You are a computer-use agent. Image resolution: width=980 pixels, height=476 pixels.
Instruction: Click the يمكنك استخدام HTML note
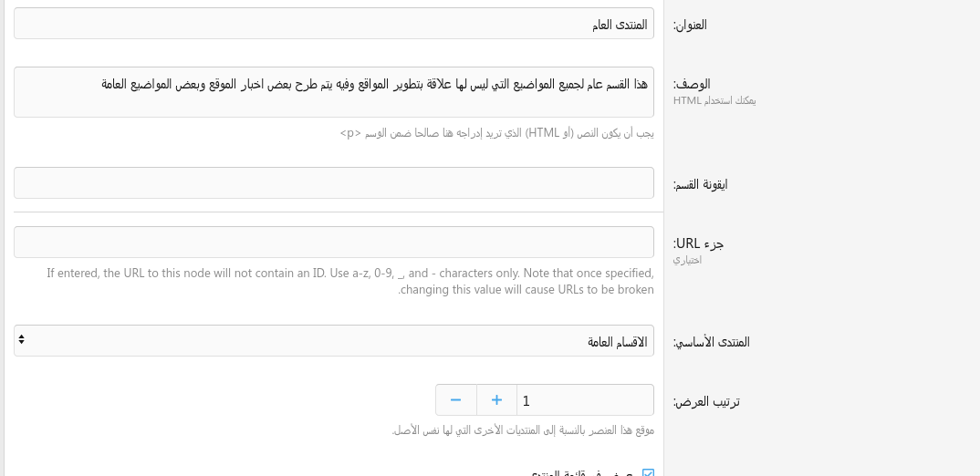[714, 100]
